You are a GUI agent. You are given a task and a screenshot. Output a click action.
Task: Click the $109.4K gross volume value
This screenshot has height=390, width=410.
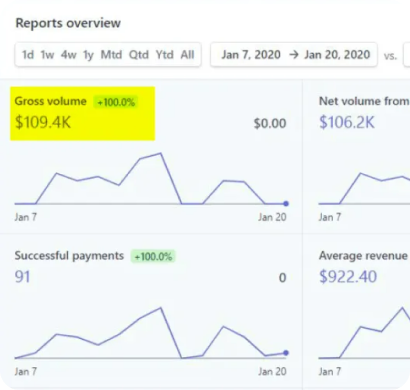point(43,122)
